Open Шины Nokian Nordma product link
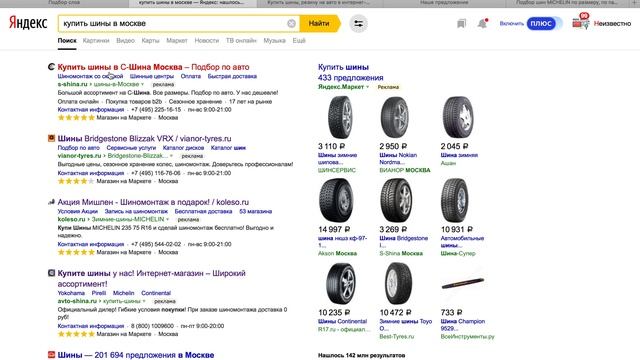Image resolution: width=640 pixels, height=360 pixels. coord(398,158)
